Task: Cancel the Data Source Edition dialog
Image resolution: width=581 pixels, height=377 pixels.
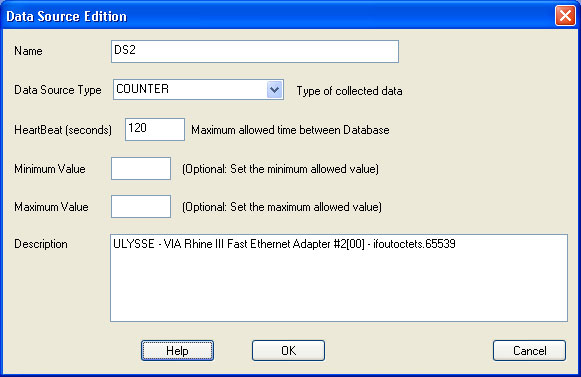Action: pos(529,351)
